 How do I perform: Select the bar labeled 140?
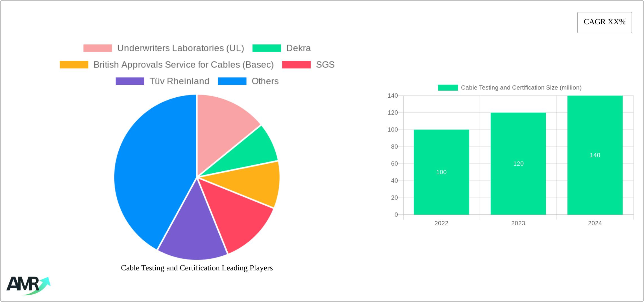[595, 155]
